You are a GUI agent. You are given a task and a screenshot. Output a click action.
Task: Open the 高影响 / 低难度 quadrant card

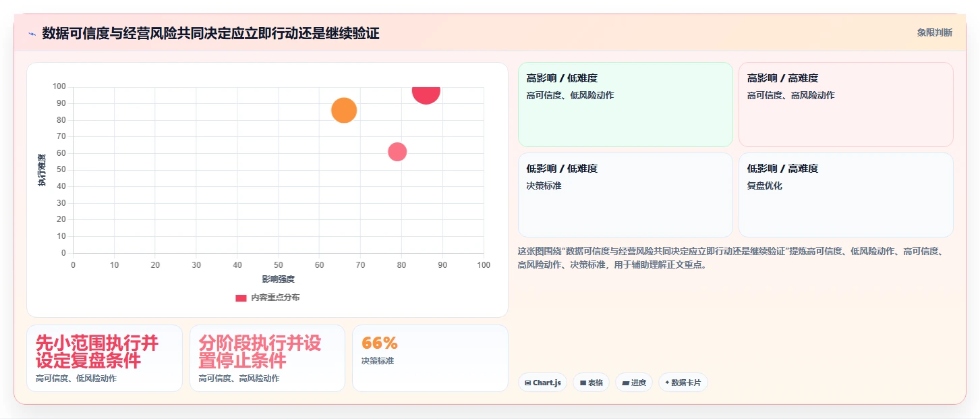click(x=625, y=105)
